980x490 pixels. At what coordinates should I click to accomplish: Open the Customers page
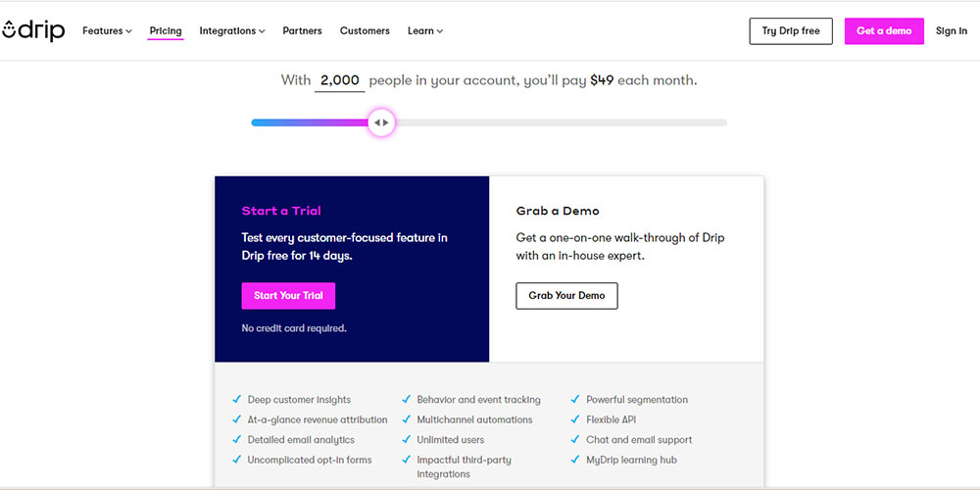(365, 30)
